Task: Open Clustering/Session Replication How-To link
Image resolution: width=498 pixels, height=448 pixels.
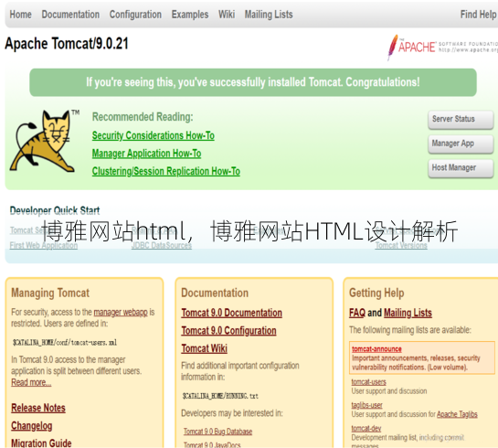Action: [x=166, y=171]
